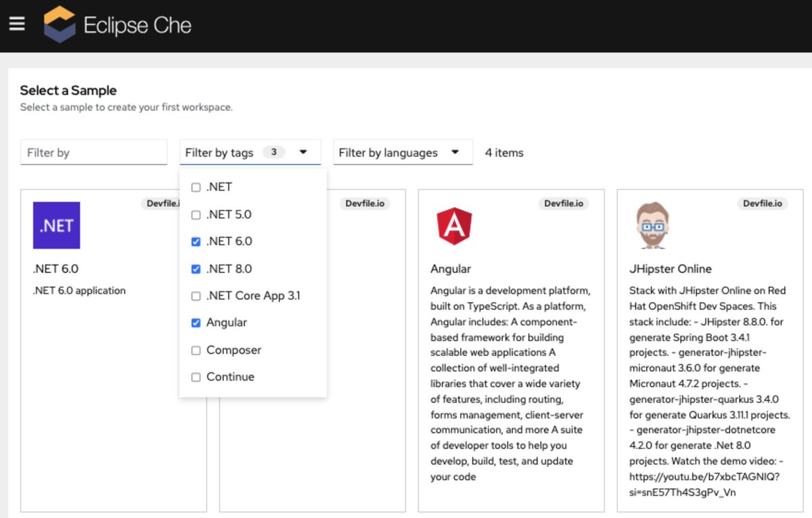Click the Eclipse Che title text
This screenshot has width=812, height=518.
pos(137,26)
